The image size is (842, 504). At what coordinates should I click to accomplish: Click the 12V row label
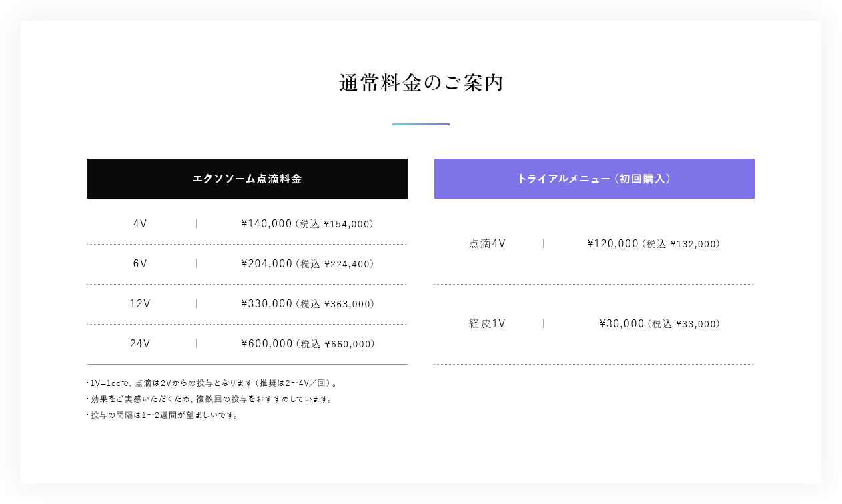pyautogui.click(x=140, y=304)
